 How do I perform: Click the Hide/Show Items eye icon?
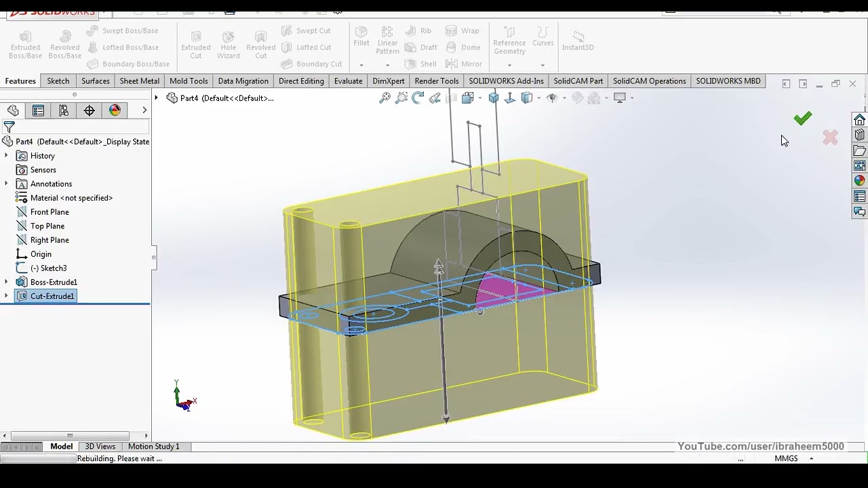[552, 98]
